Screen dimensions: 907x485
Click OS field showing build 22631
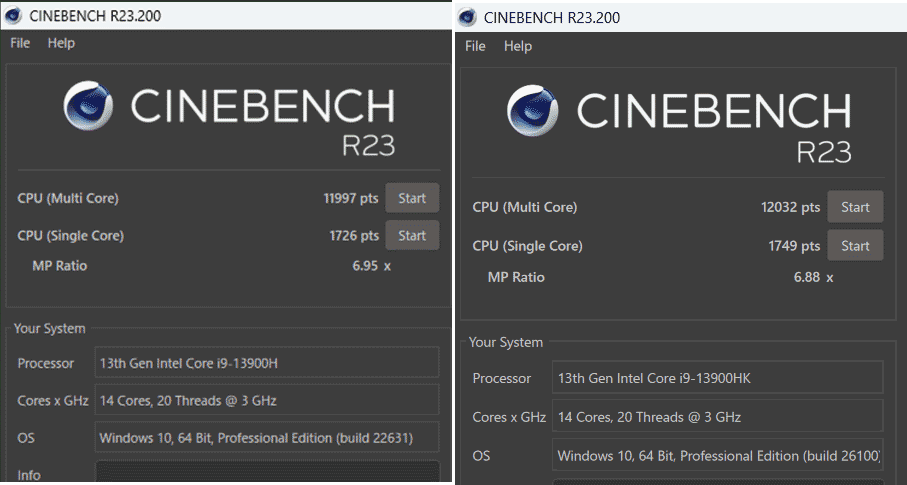(267, 438)
